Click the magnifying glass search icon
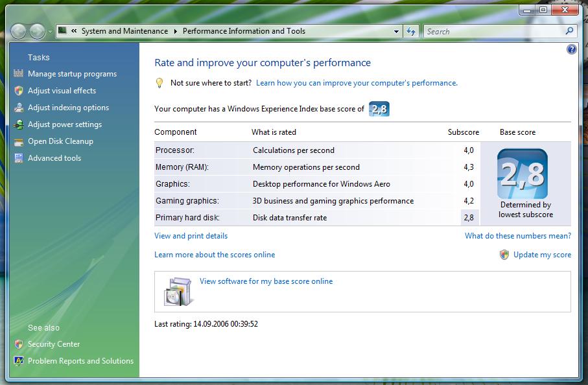 569,31
